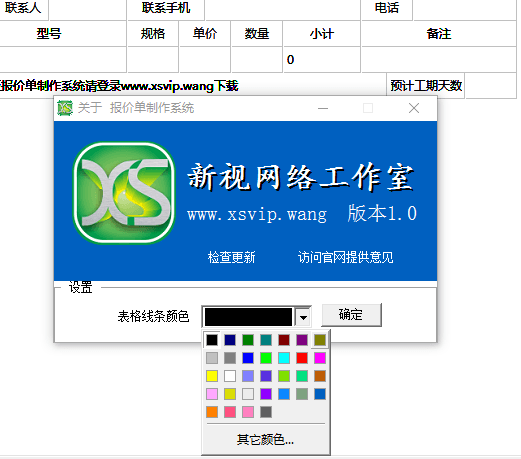Select the mustard dark-yellow swatch
This screenshot has width=521, height=459.
click(x=230, y=394)
